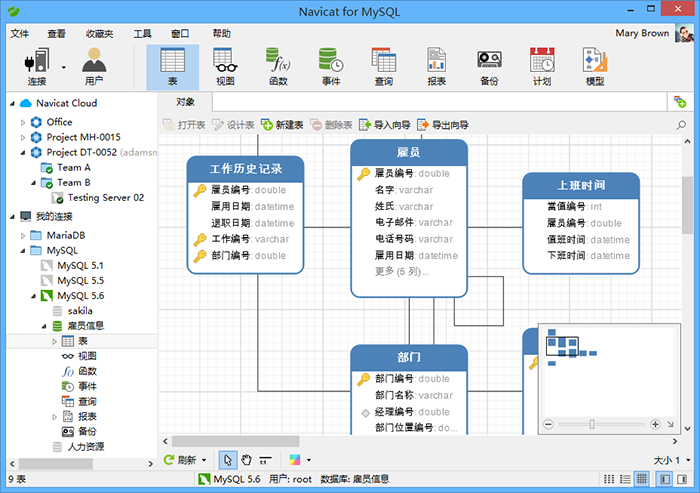Open the 查看 menu
700x493 pixels.
tap(57, 33)
